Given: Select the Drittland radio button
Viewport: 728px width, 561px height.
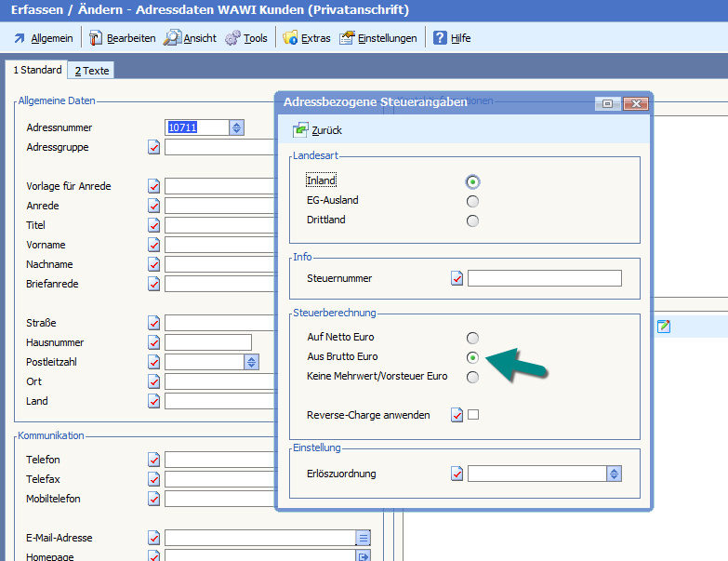Looking at the screenshot, I should coord(473,220).
